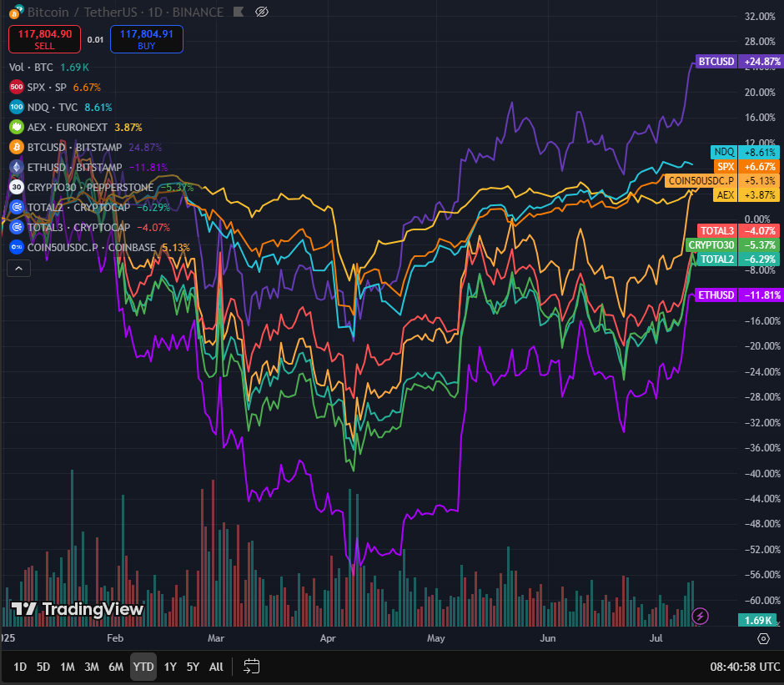Select the CRYPTO30 · PEPPERSTONE legend text
This screenshot has height=685, width=784.
91,187
